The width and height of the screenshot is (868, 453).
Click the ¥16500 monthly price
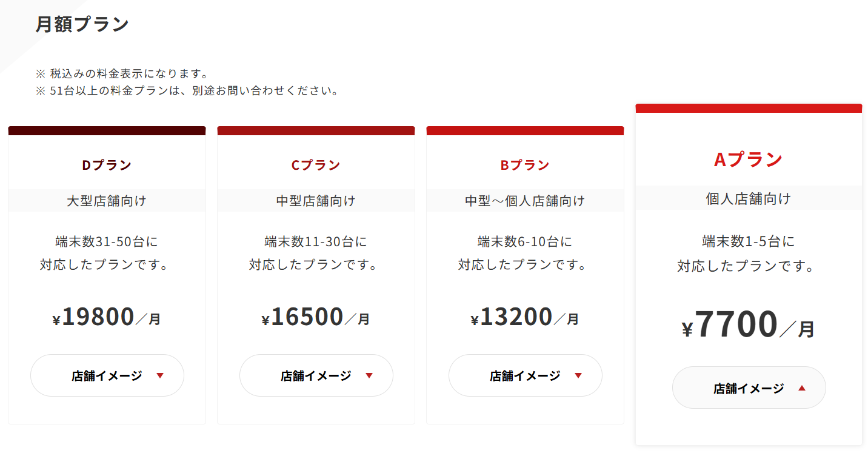[x=316, y=317]
